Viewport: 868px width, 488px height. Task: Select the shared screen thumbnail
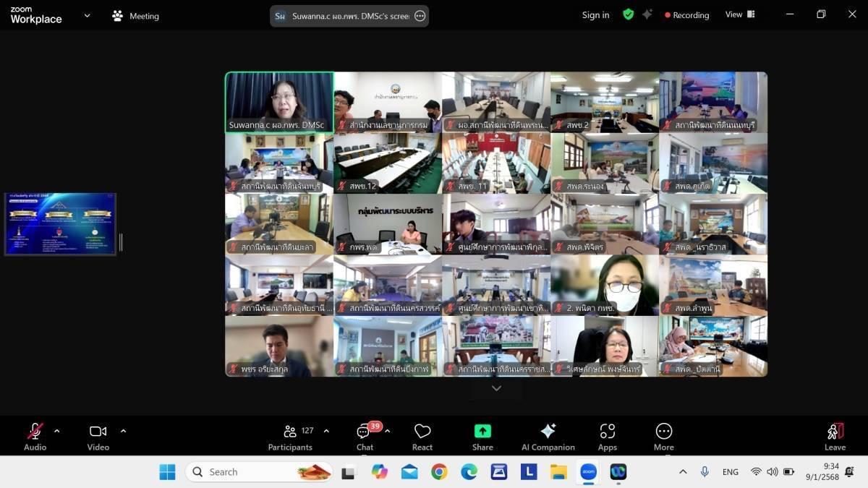tap(61, 224)
